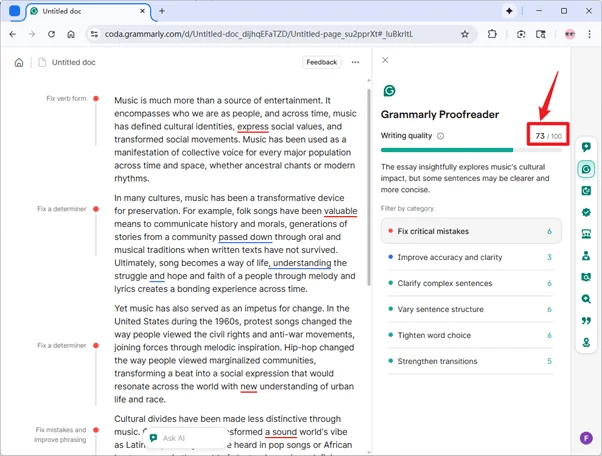Close the Untitled doc tab
Viewport: 602px width, 456px height.
pos(142,11)
